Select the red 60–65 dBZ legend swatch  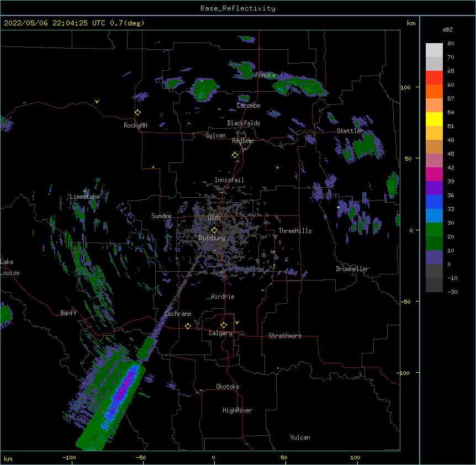click(x=434, y=78)
